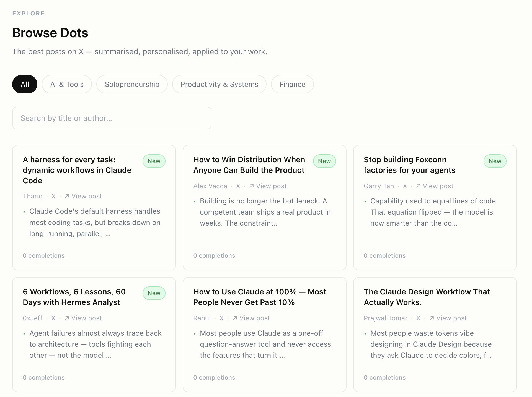Click '0 completions' on Hermes Analyst card
The width and height of the screenshot is (532, 397).
(x=44, y=377)
